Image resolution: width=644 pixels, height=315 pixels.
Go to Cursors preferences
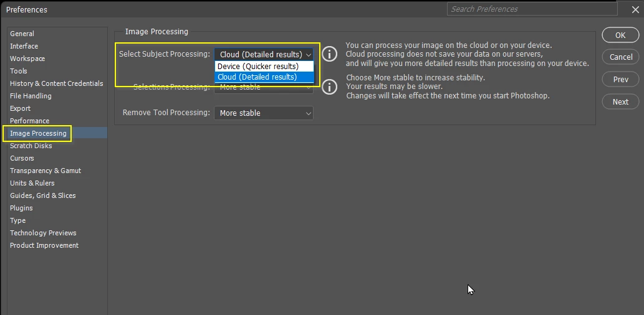click(x=22, y=158)
